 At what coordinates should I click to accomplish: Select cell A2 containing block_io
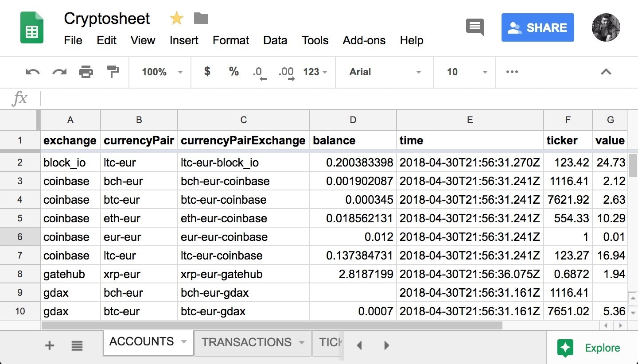point(70,163)
